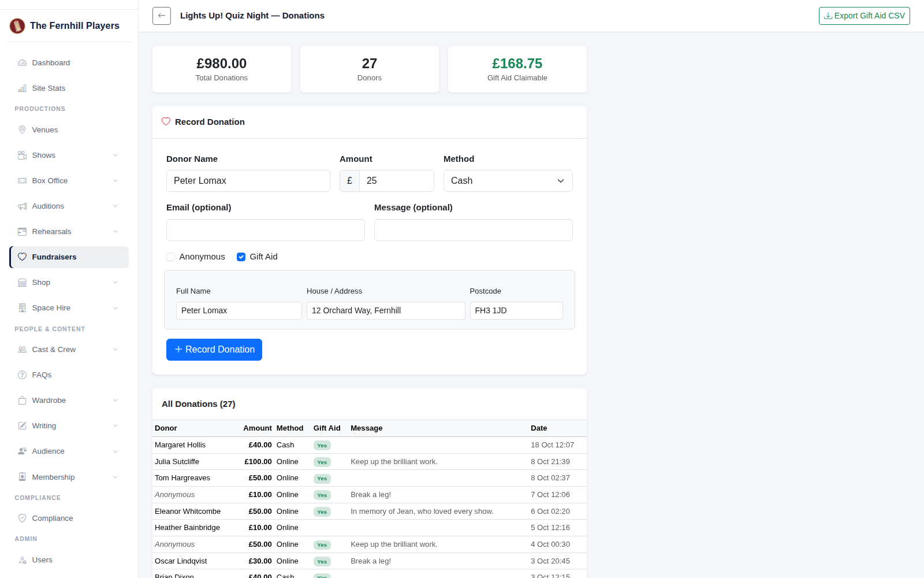Click the Rehearsals calendar icon
This screenshot has height=578, width=924.
(22, 232)
